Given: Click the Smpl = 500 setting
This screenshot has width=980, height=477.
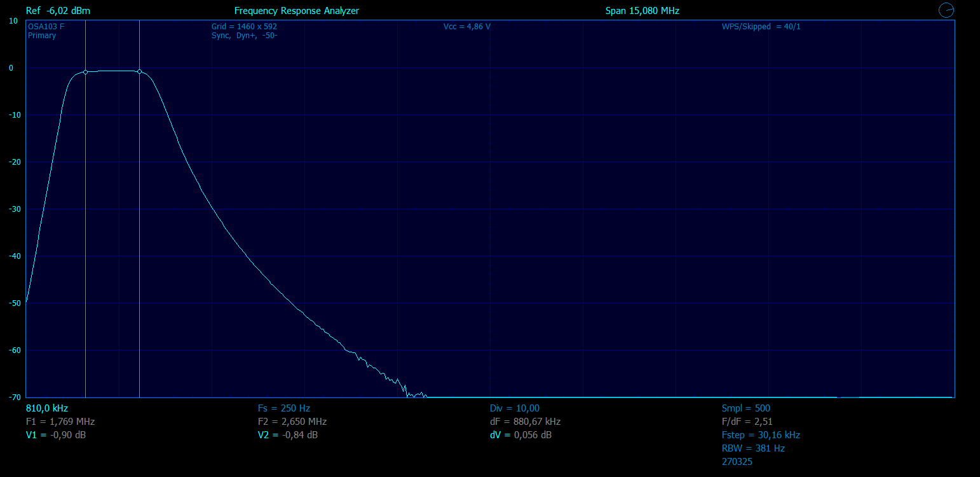Looking at the screenshot, I should pos(746,408).
